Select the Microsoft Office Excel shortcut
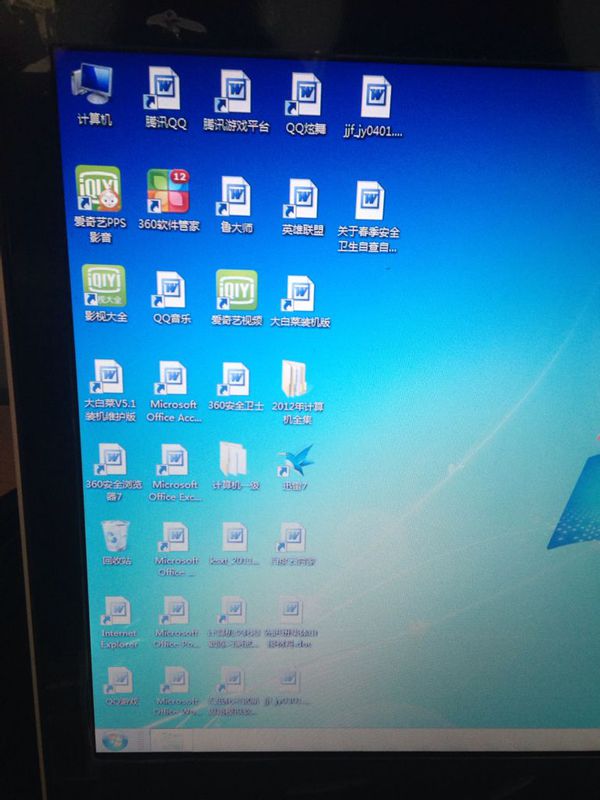The width and height of the screenshot is (600, 800). coord(174,473)
